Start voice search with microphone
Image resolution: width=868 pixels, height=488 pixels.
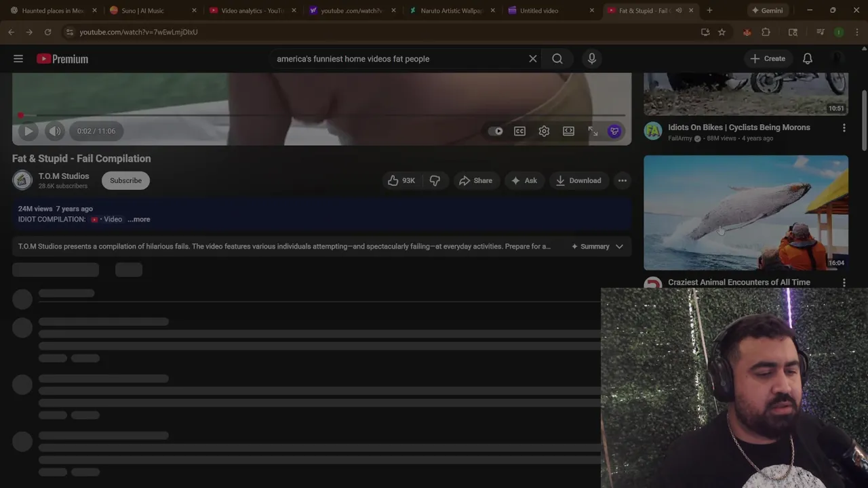coord(592,59)
